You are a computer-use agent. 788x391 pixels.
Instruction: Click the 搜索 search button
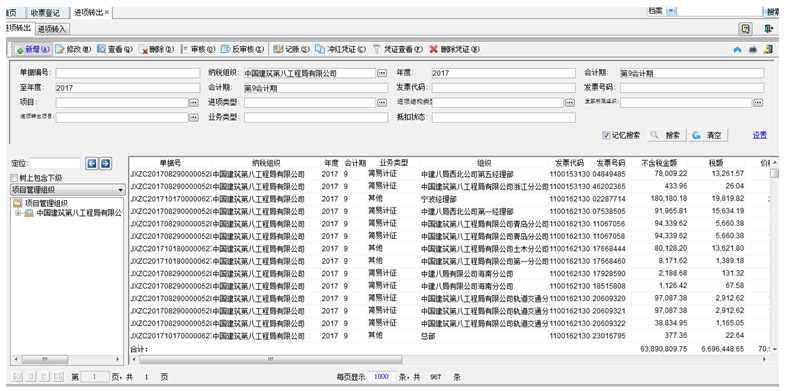click(666, 135)
